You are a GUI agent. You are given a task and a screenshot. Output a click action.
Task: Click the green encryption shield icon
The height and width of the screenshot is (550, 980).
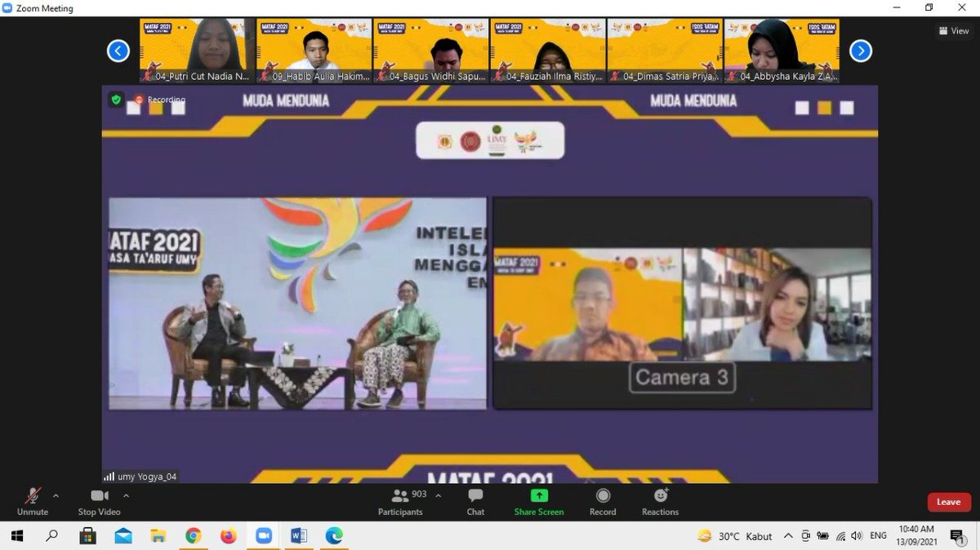pos(116,100)
